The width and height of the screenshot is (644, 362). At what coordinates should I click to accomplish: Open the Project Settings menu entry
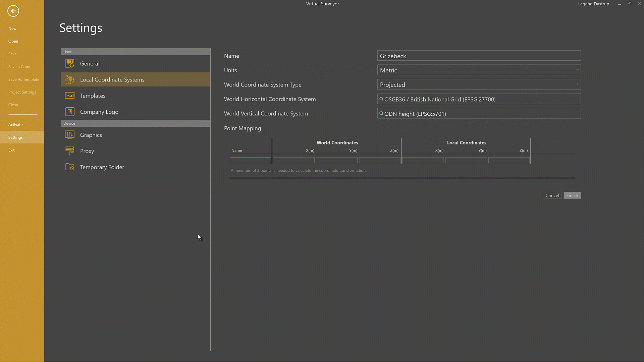coord(22,92)
